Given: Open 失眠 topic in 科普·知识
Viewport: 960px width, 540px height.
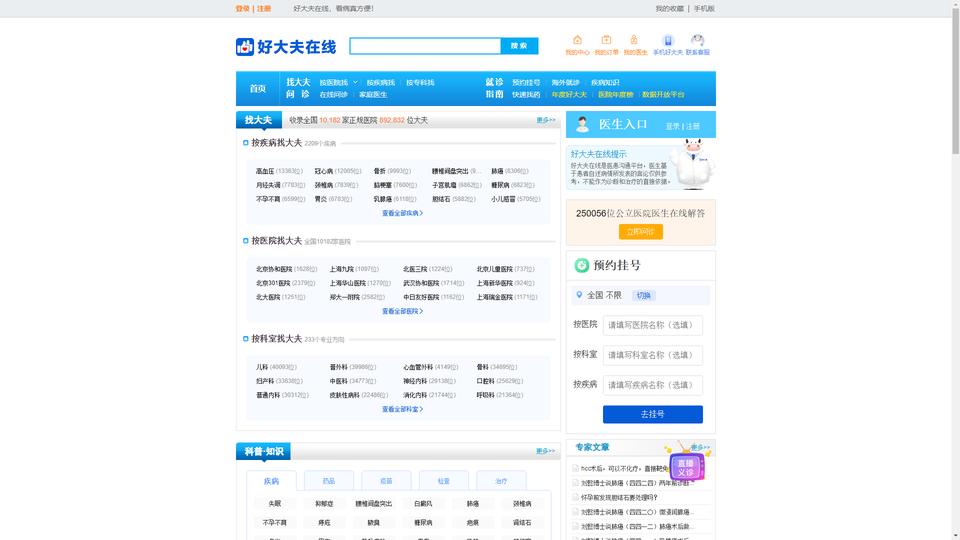Looking at the screenshot, I should coord(274,503).
